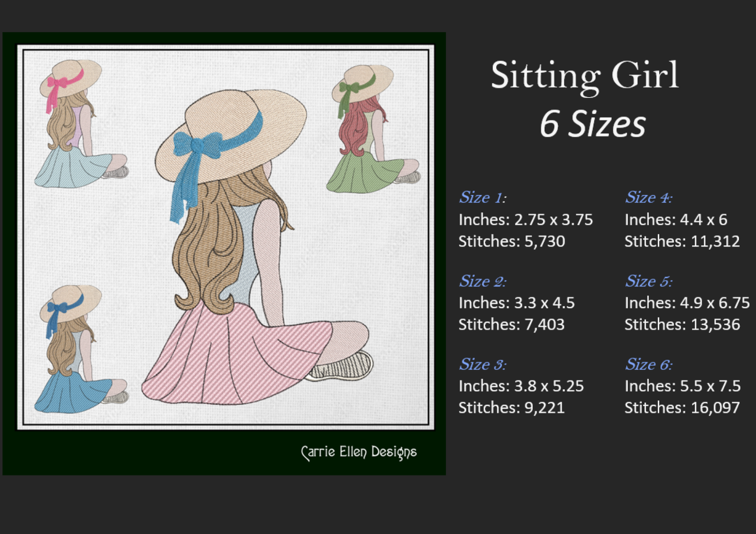Select the Size 6 heading
Image resolution: width=756 pixels, height=534 pixels.
(x=648, y=365)
